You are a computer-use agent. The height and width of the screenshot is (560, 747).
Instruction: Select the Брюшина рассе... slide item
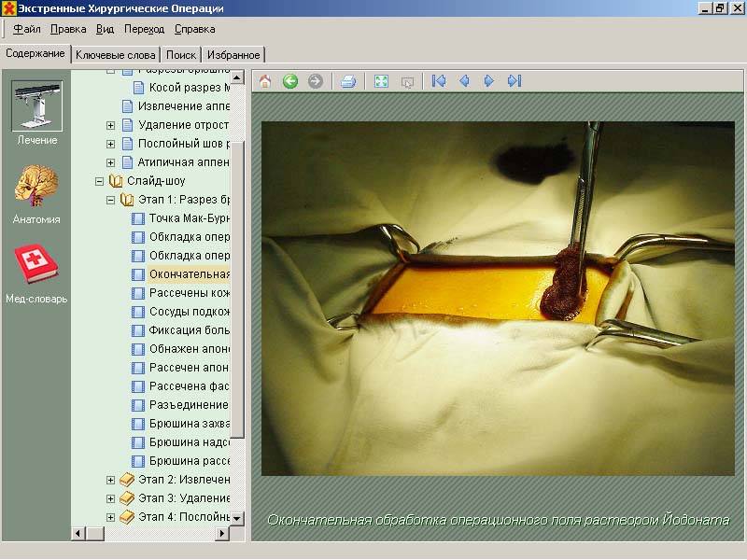189,461
